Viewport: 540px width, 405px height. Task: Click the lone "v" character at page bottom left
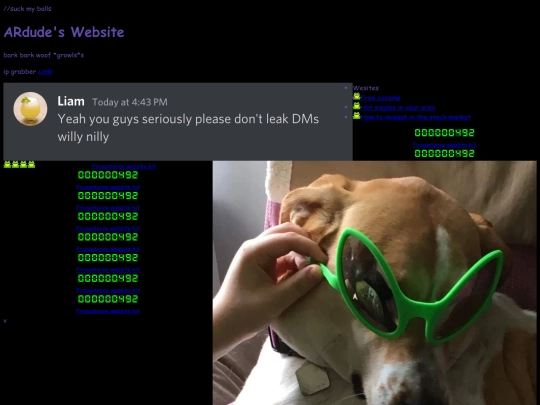click(x=5, y=321)
